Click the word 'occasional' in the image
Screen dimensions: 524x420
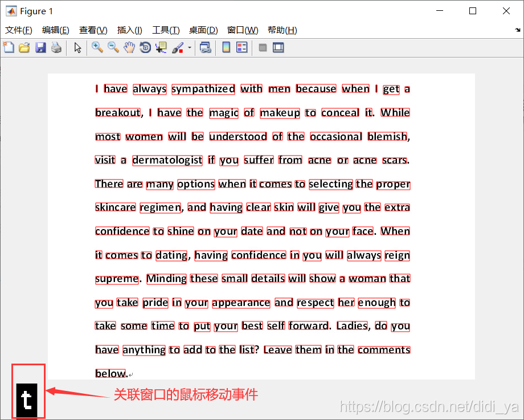[x=336, y=136]
